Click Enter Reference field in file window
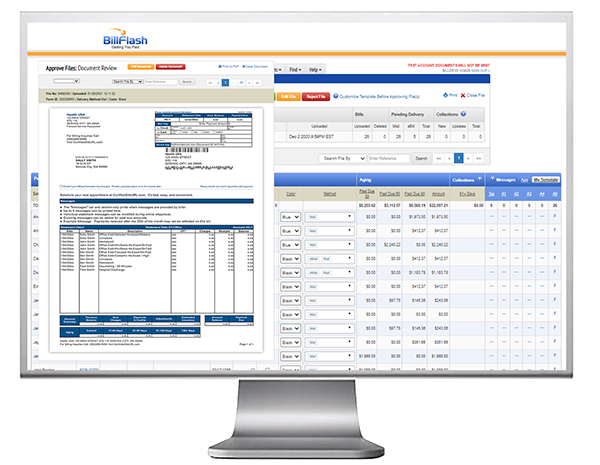The height and width of the screenshot is (465, 600). coord(389,158)
